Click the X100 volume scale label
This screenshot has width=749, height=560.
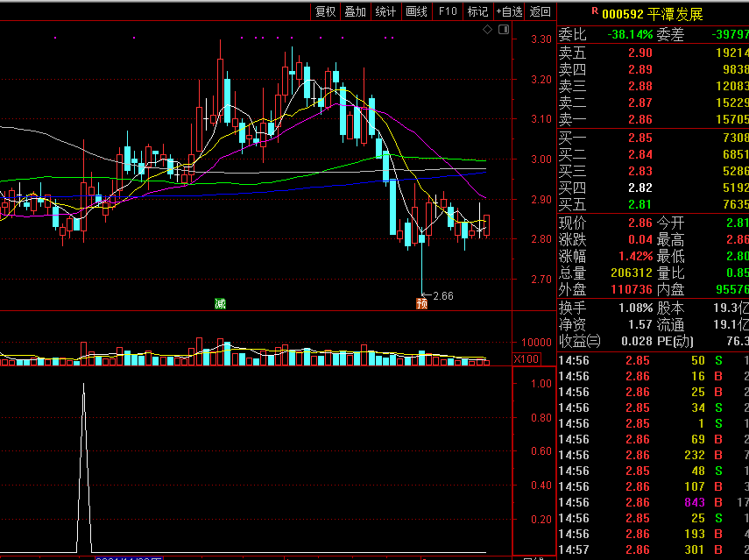tap(526, 359)
